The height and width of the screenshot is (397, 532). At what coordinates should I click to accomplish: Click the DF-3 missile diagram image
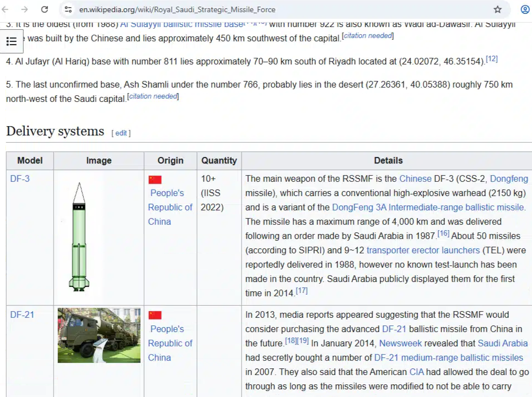point(79,237)
